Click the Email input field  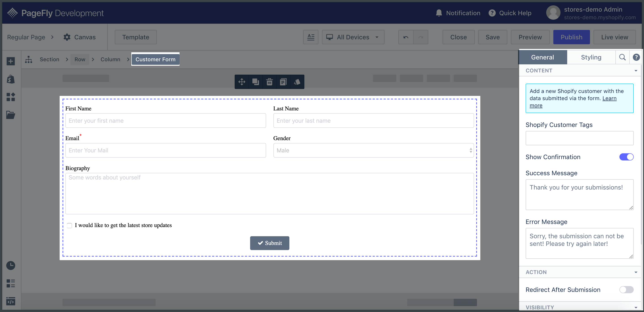[166, 150]
